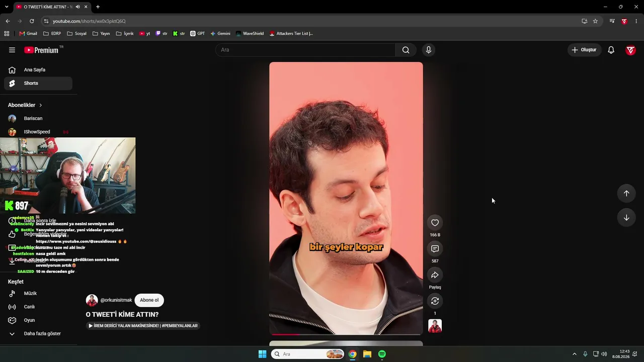Screen dimensions: 644x362
Task: Open the Short's sound thumbnail
Action: (x=435, y=326)
